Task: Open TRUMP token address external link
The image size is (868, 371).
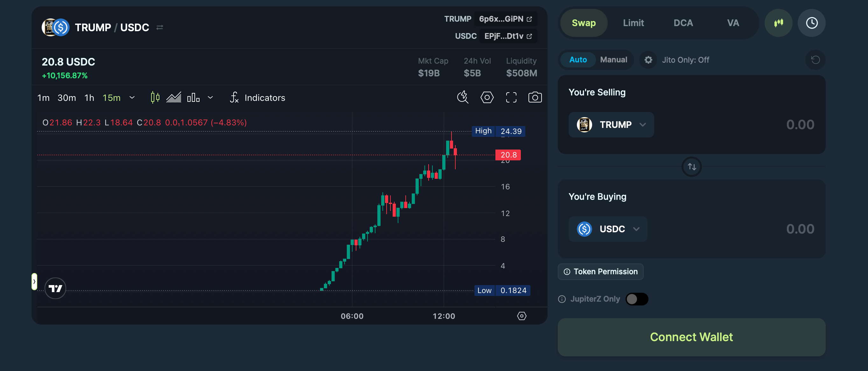Action: tap(529, 19)
